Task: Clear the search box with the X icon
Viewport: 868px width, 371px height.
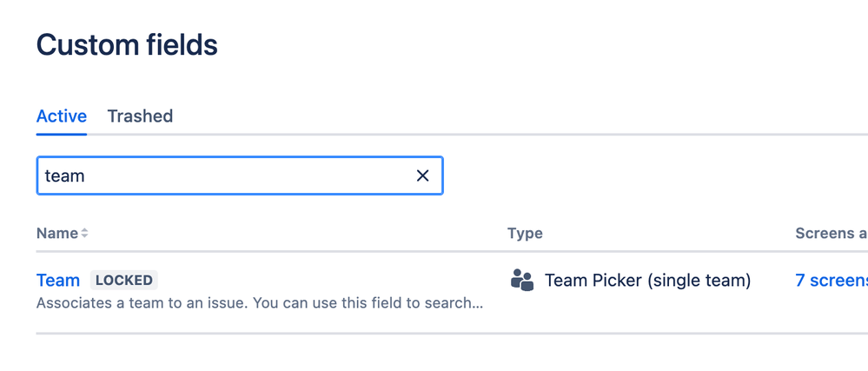Action: click(x=422, y=176)
